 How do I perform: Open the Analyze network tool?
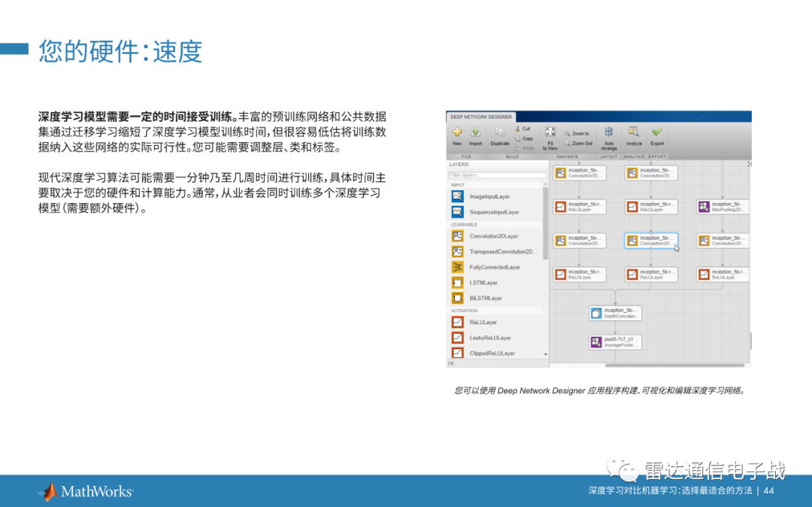[633, 136]
